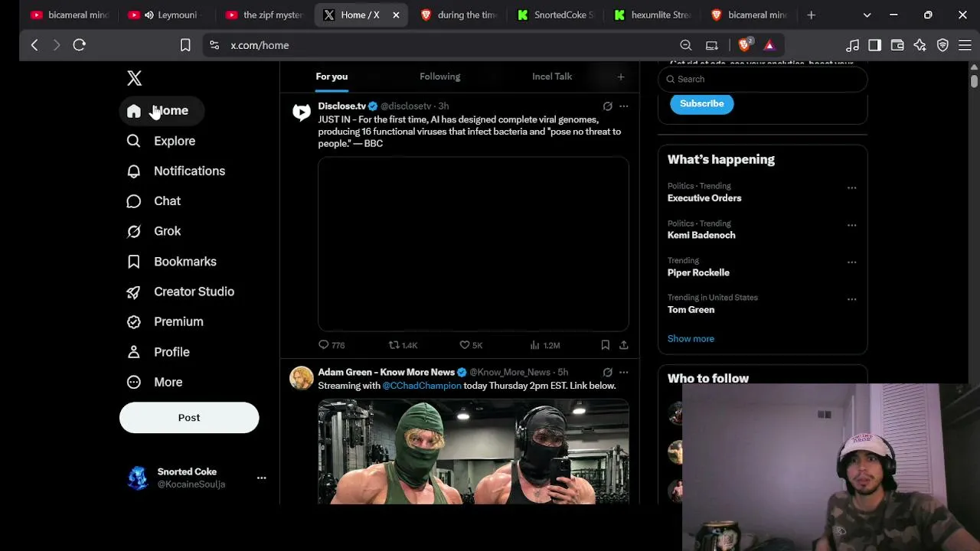The width and height of the screenshot is (980, 551).
Task: Click the X Search field
Action: coord(763,80)
